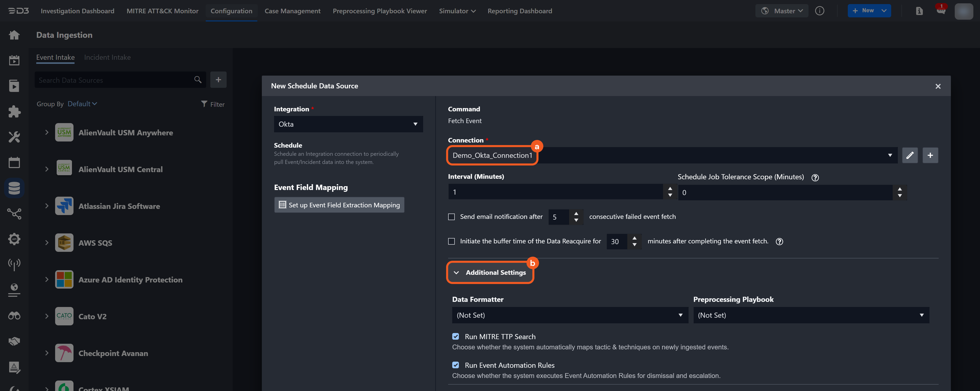The height and width of the screenshot is (391, 980).
Task: Uncheck Run MITRE TTP Search
Action: tap(455, 336)
